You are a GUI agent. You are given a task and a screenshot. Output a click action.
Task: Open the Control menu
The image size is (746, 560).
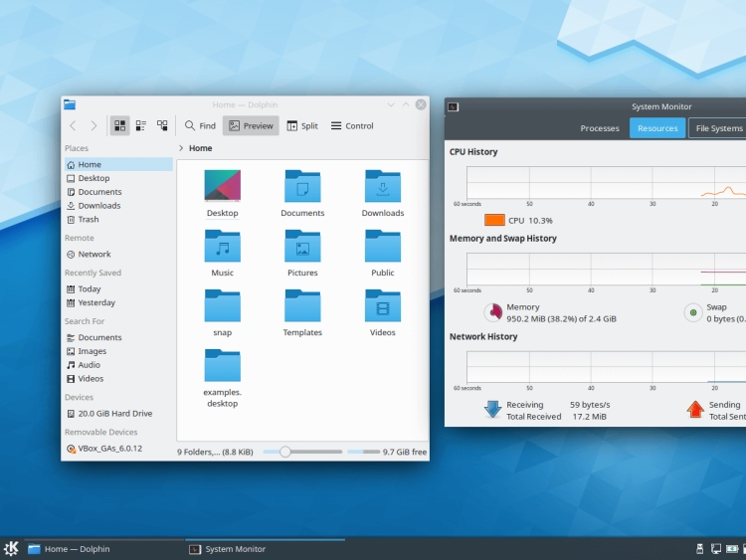(352, 126)
